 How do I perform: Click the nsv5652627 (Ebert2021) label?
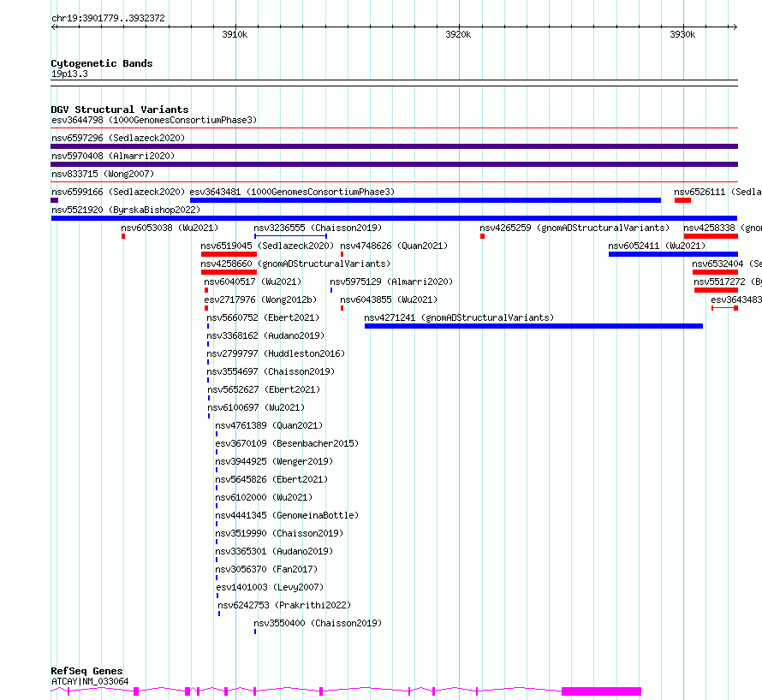pos(264,389)
